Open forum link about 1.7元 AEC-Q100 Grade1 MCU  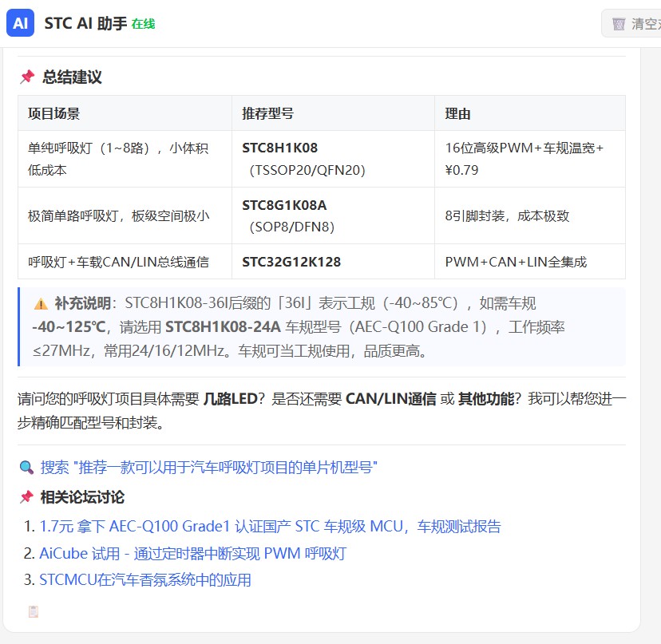(270, 527)
